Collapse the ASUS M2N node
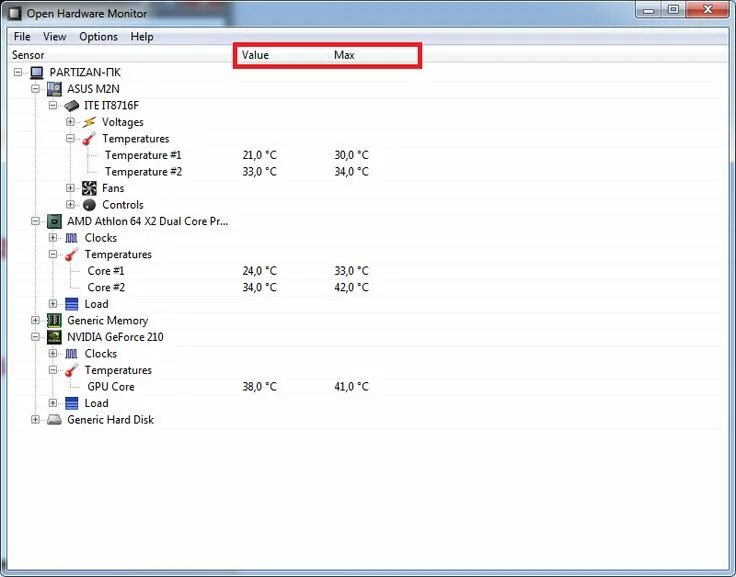 [35, 89]
